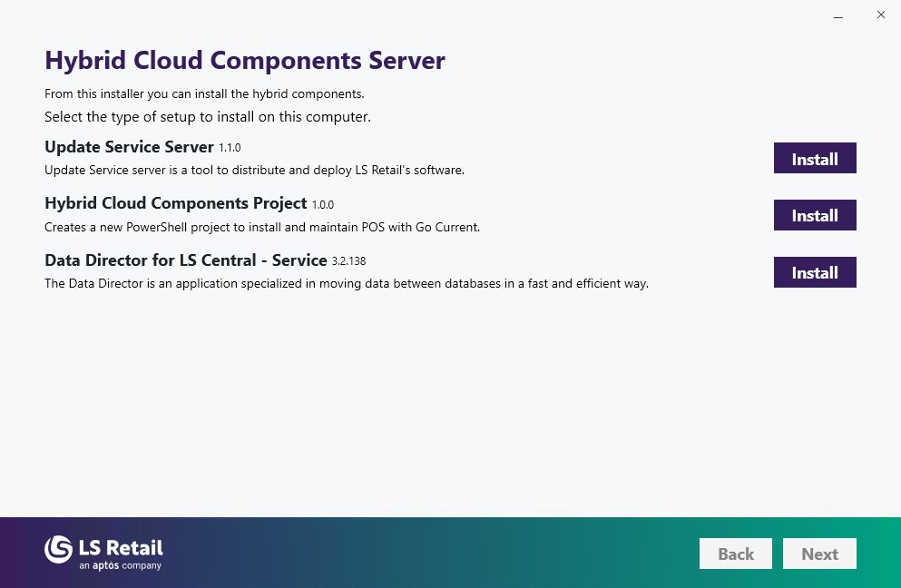Click the PowerShell project description text
901x588 pixels.
click(x=262, y=227)
